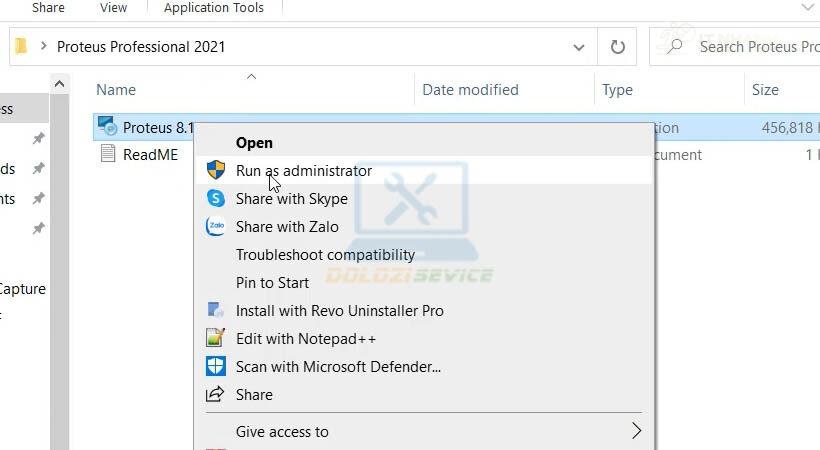Select Open from the context menu
The height and width of the screenshot is (450, 820).
pyautogui.click(x=254, y=143)
